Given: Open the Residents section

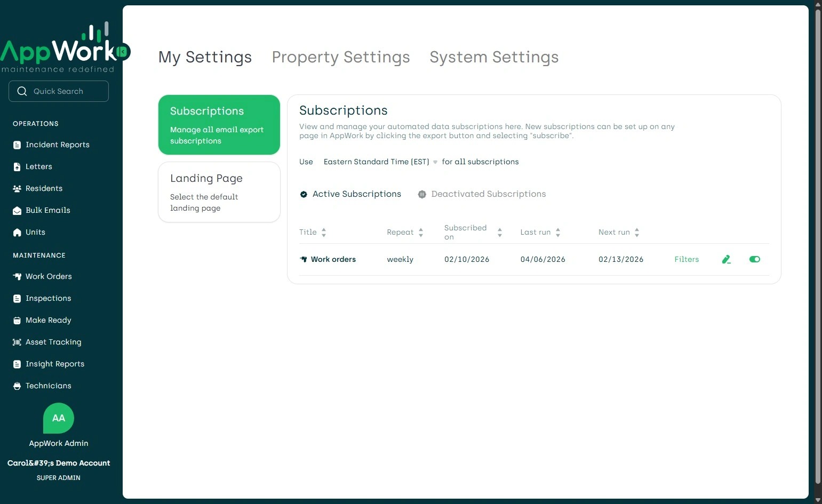Looking at the screenshot, I should click(x=38, y=188).
